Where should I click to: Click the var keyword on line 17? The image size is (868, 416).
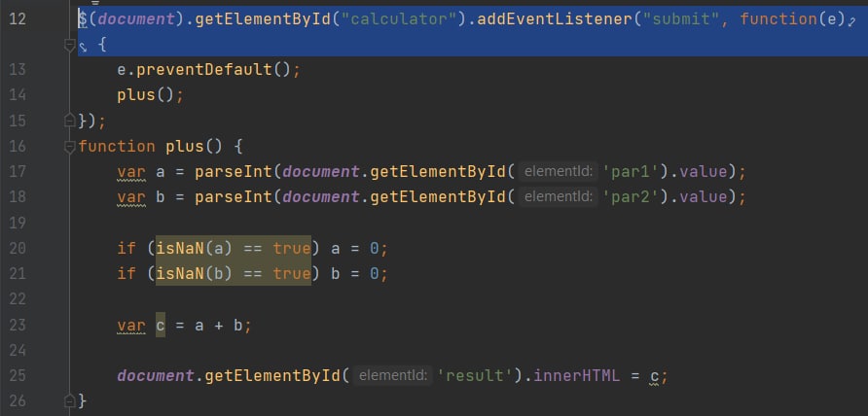[x=131, y=172]
